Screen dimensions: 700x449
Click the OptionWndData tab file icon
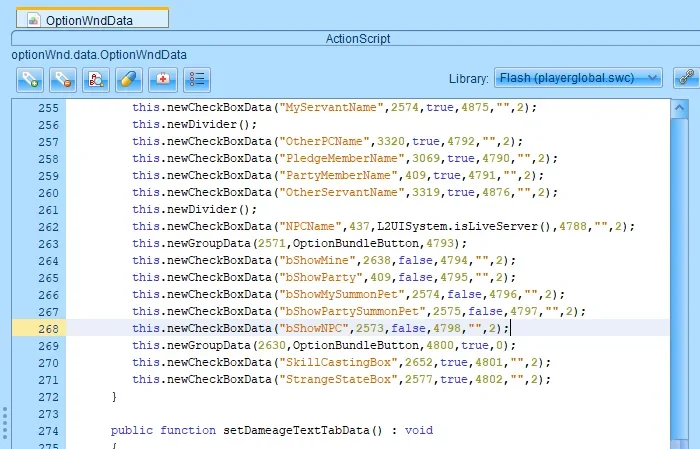pyautogui.click(x=33, y=20)
